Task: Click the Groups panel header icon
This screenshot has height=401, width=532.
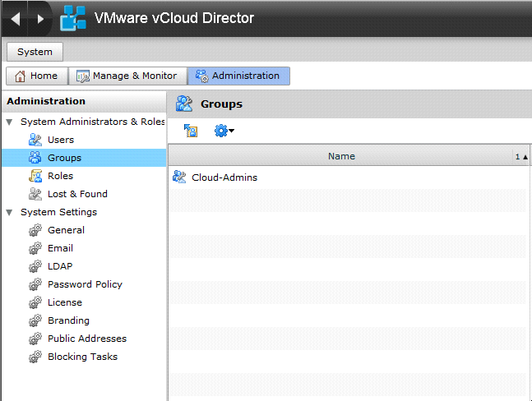Action: click(184, 104)
